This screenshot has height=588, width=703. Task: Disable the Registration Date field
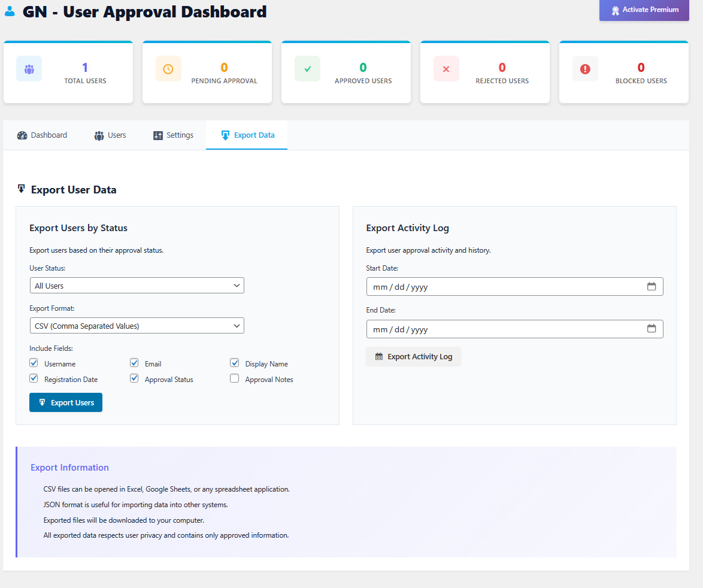(34, 378)
